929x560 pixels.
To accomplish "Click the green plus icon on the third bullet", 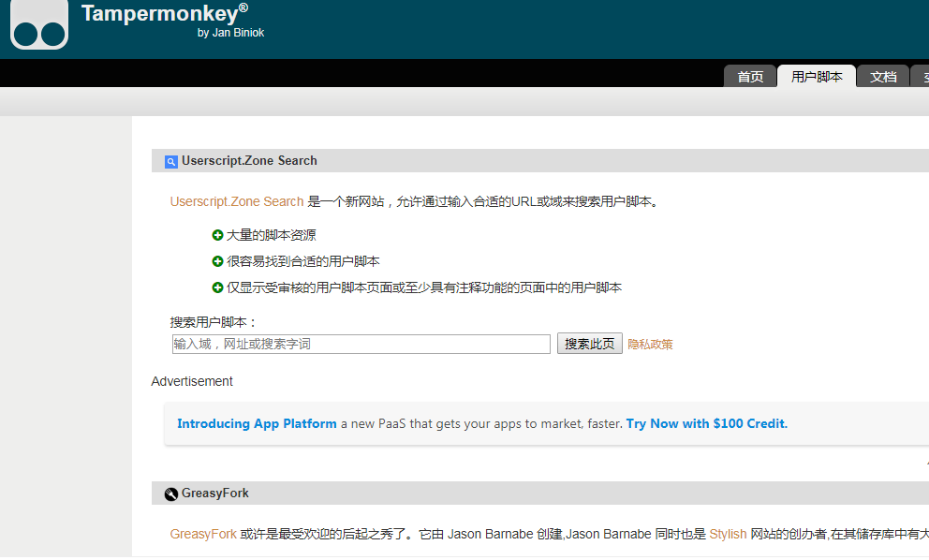I will tap(217, 287).
